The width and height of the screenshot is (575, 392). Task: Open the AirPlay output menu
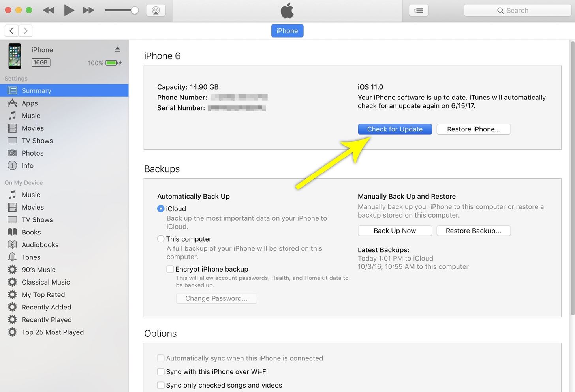tap(156, 10)
